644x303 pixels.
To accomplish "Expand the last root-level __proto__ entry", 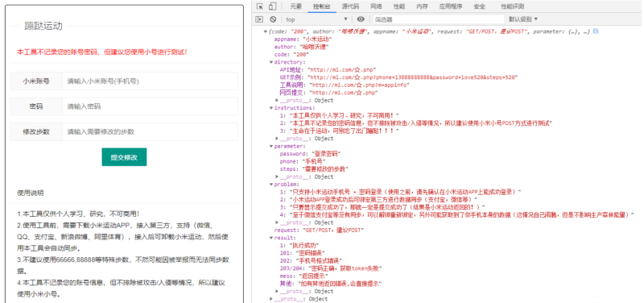I will (271, 299).
